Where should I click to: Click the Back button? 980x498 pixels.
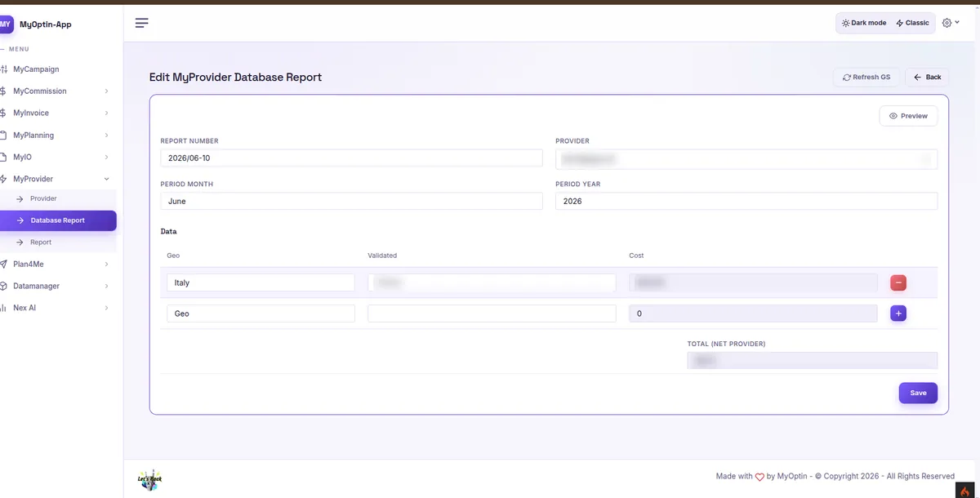[x=927, y=78]
